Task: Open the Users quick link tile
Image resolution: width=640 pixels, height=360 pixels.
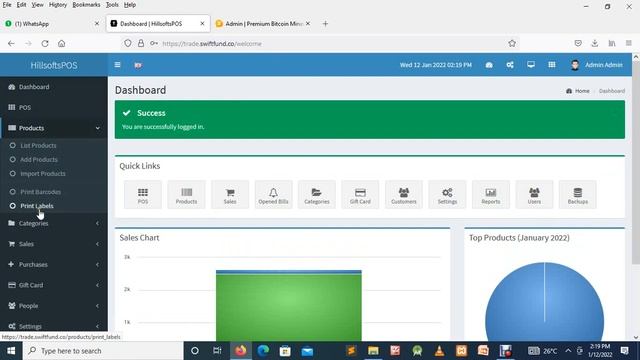Action: 534,195
